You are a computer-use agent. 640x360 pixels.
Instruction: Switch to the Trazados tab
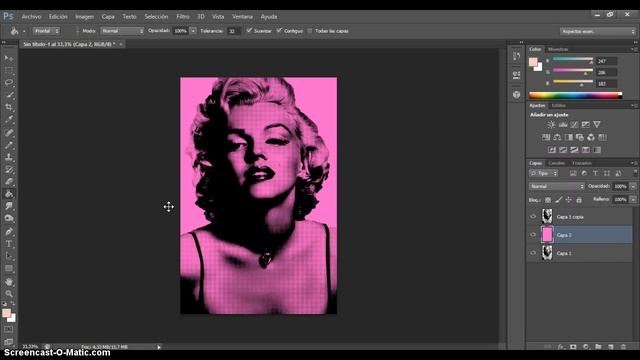pos(582,163)
